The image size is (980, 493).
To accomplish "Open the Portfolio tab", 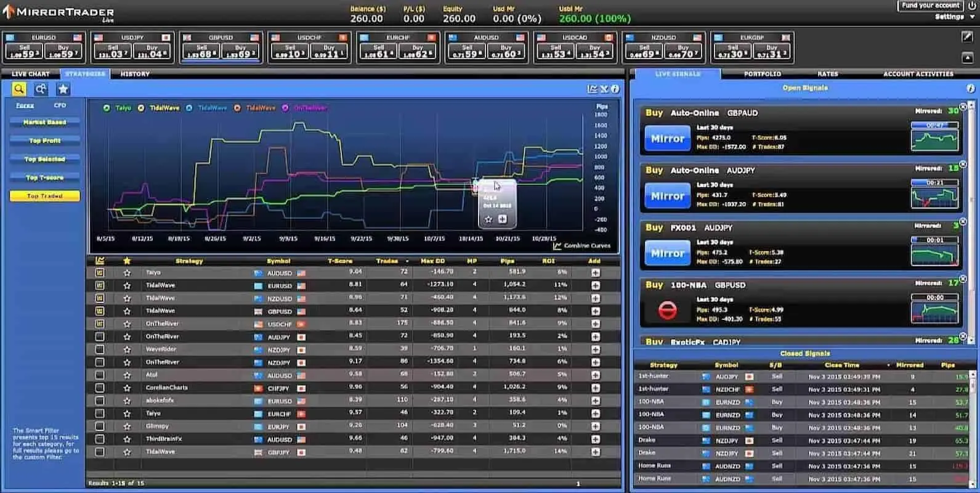I will tap(762, 74).
